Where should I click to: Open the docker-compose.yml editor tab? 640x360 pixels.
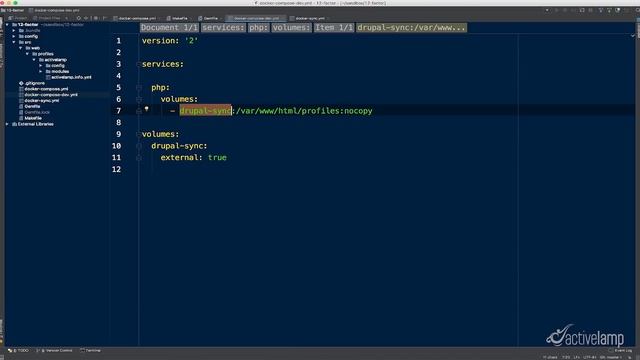point(135,18)
